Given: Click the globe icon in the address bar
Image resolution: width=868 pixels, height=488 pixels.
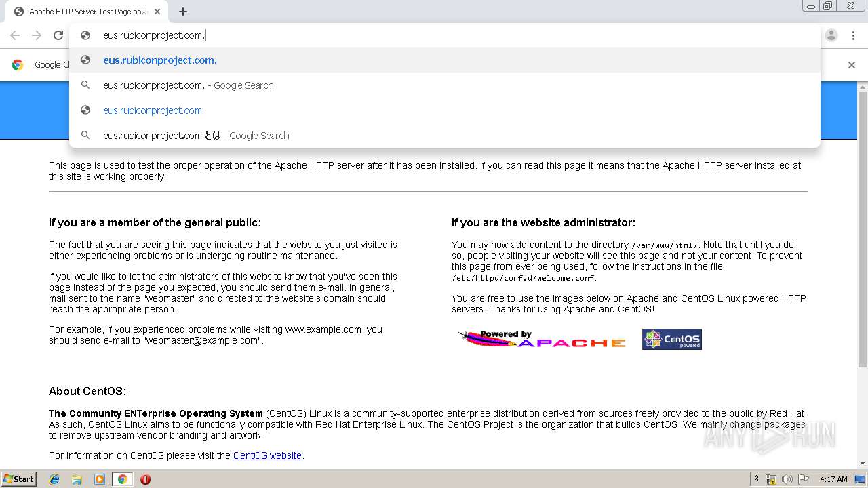Looking at the screenshot, I should pyautogui.click(x=85, y=35).
